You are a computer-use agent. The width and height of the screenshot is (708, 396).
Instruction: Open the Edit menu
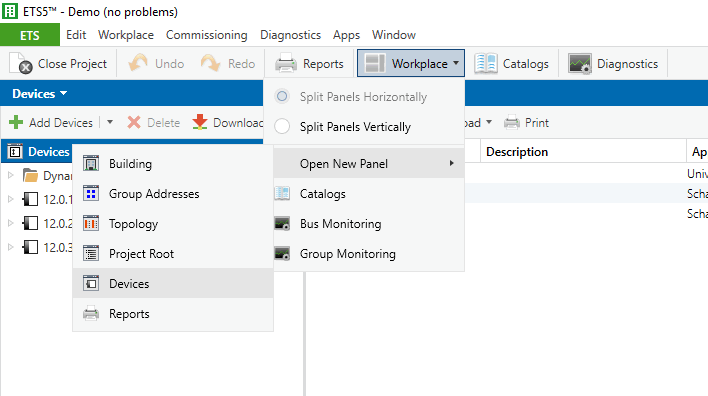coord(76,35)
